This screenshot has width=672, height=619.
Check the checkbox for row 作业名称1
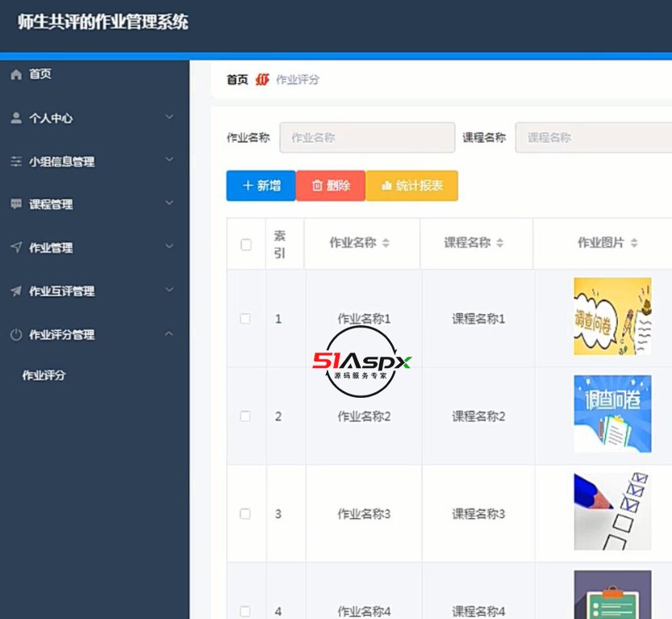coord(245,319)
